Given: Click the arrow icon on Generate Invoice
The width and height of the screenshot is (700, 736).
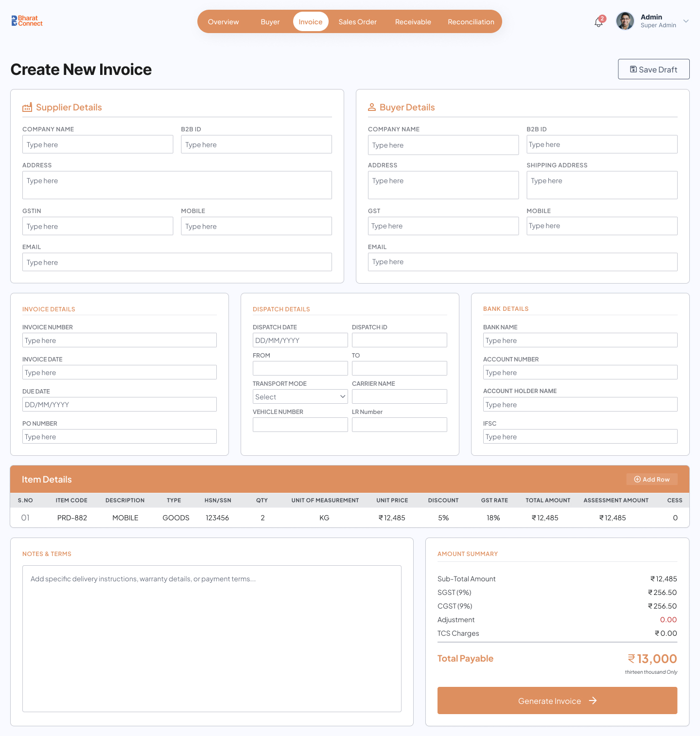Looking at the screenshot, I should pos(593,700).
